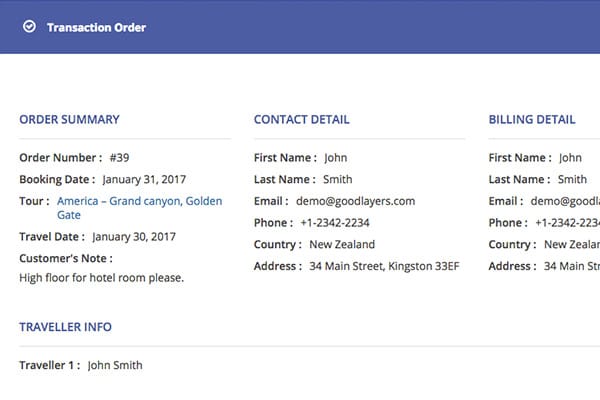
Task: Click the billing detail first name John
Action: coord(570,158)
